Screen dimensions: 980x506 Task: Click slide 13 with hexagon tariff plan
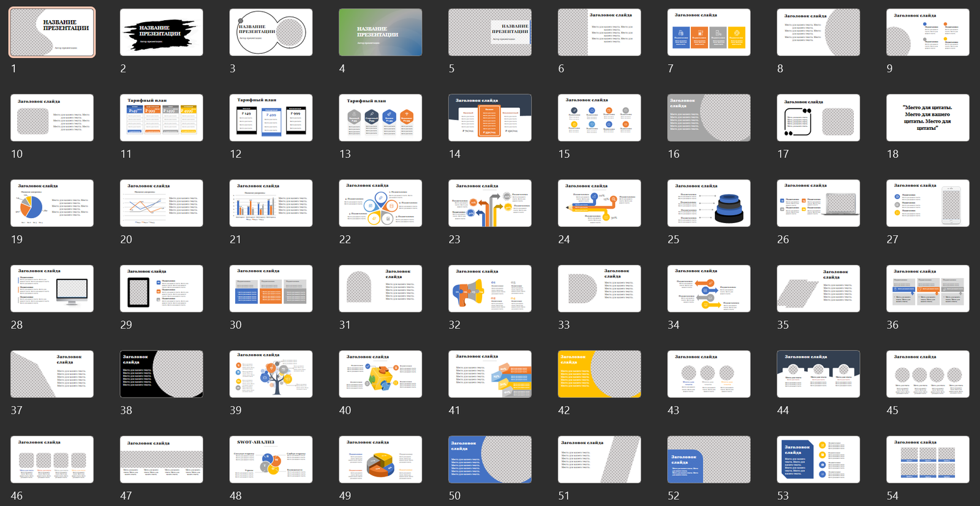380,118
